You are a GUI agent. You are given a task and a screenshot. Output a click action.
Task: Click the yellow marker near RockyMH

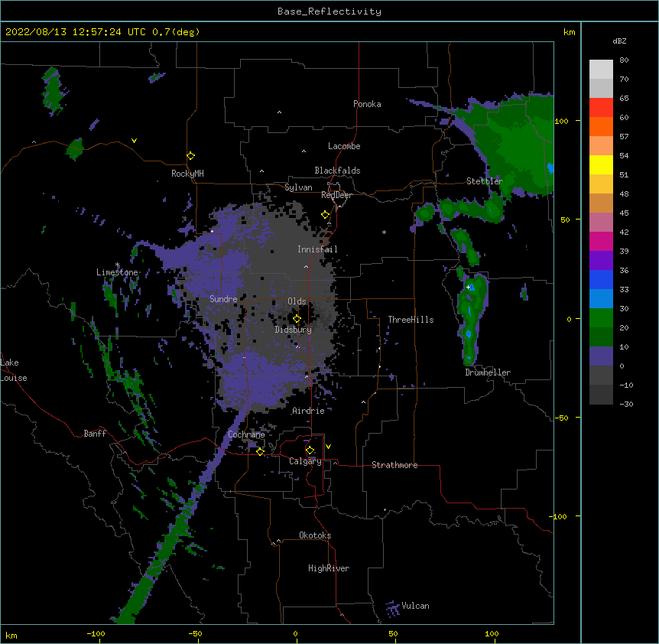(x=190, y=156)
